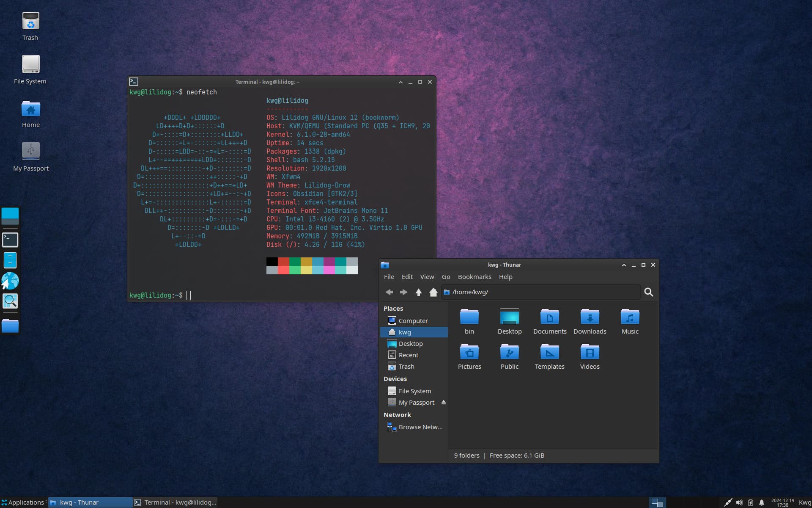Open the Downloads folder icon
The height and width of the screenshot is (508, 812).
[x=590, y=317]
